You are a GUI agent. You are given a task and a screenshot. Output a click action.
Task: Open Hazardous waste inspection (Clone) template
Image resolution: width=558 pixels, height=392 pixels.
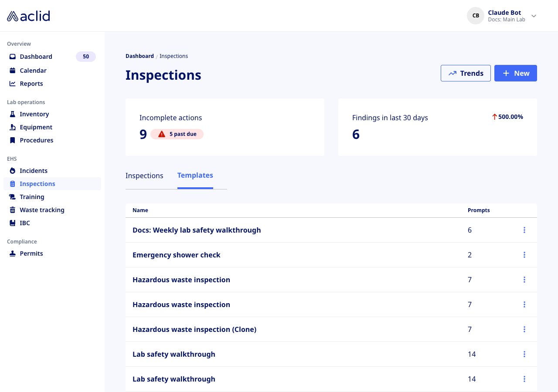[194, 329]
